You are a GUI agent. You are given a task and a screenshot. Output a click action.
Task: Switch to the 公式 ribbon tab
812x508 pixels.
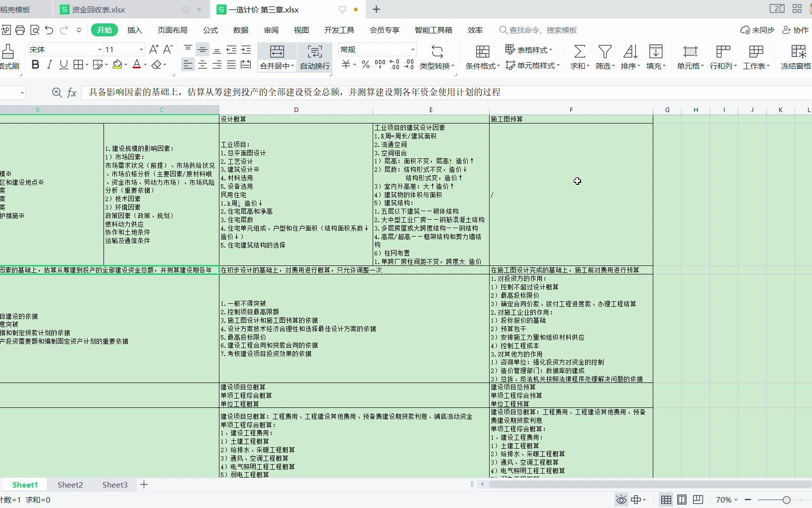(209, 30)
